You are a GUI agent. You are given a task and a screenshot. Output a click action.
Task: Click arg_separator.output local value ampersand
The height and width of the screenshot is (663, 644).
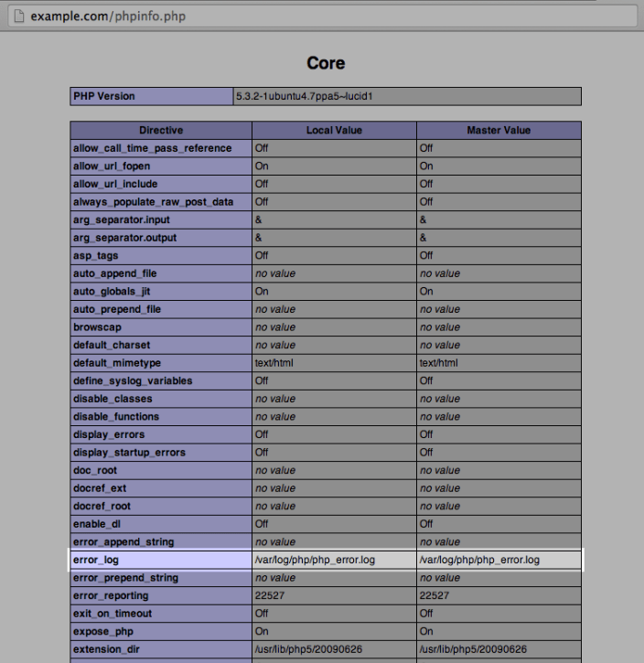click(258, 238)
